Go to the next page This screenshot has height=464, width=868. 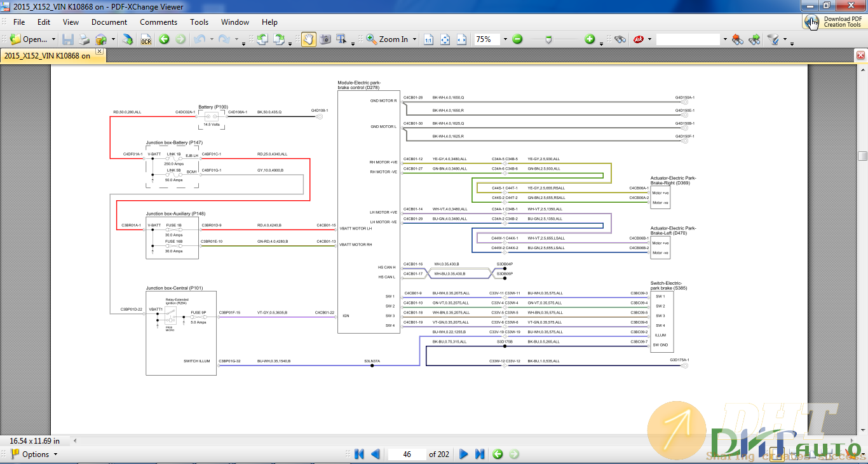(463, 454)
